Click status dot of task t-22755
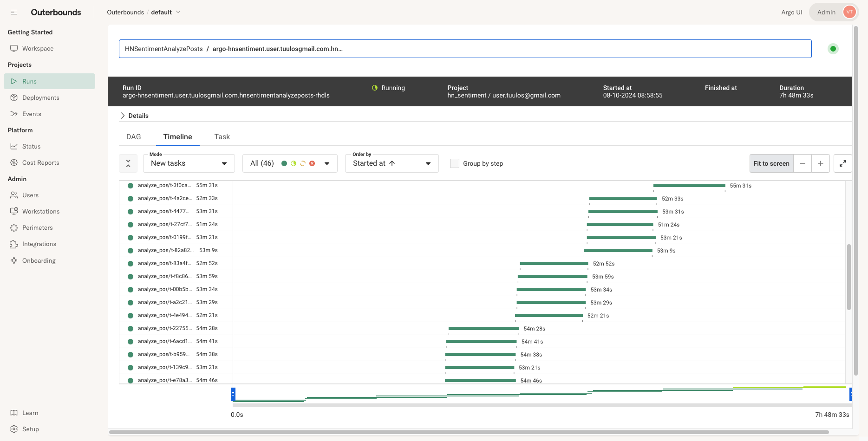Viewport: 868px width, 441px height. (x=131, y=329)
